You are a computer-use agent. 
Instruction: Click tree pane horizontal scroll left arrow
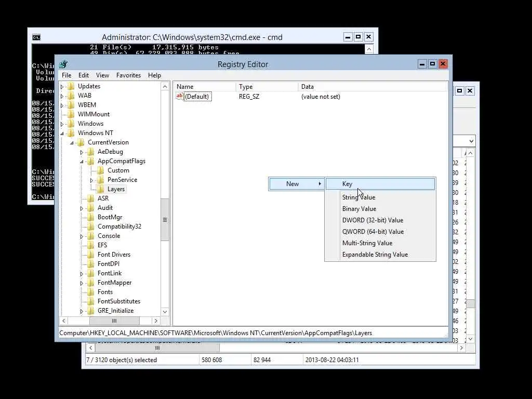click(x=64, y=321)
